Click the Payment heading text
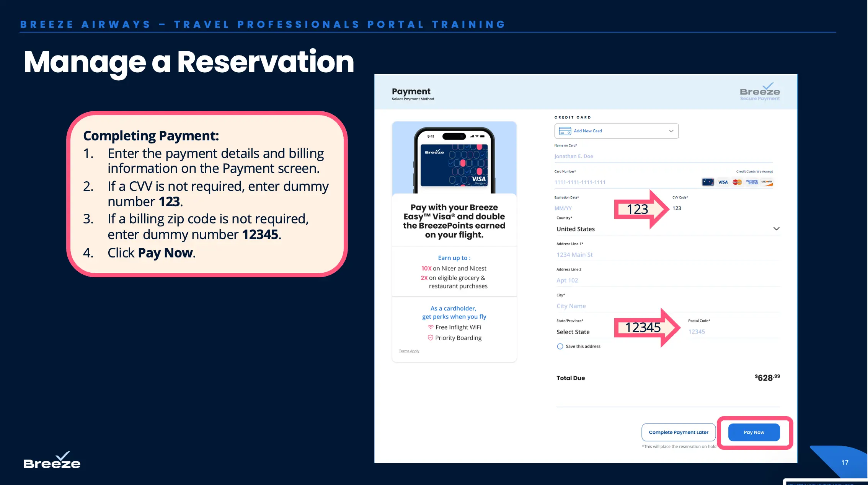The height and width of the screenshot is (485, 868). click(411, 91)
